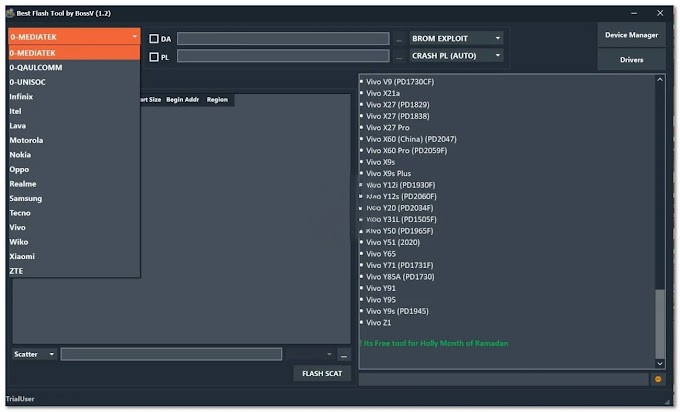Click the Vivo Y71 (PD1731F) entry
This screenshot has width=680, height=412.
click(x=399, y=266)
